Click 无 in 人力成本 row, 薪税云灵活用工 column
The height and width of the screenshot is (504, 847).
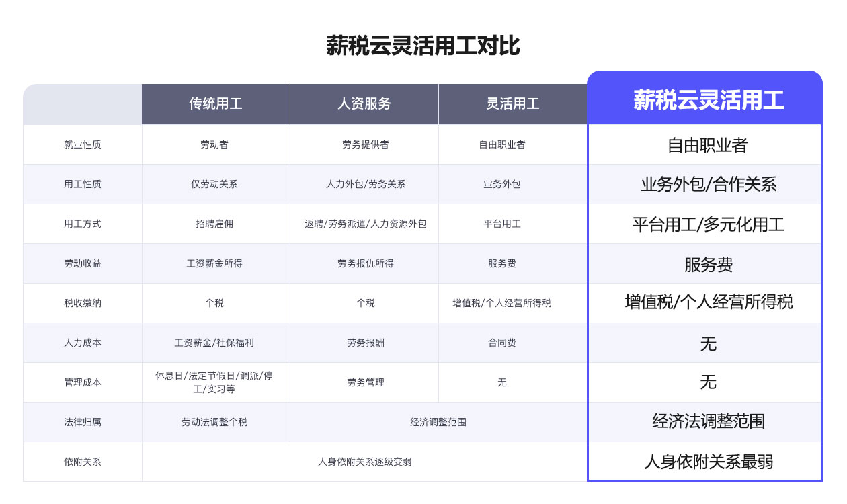pyautogui.click(x=709, y=344)
